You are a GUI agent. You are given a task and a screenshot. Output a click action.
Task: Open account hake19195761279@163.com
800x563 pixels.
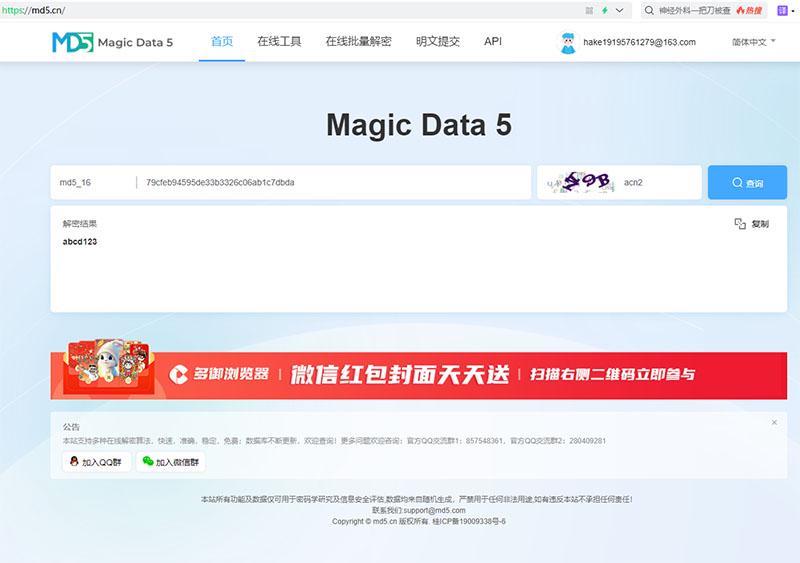tap(639, 42)
